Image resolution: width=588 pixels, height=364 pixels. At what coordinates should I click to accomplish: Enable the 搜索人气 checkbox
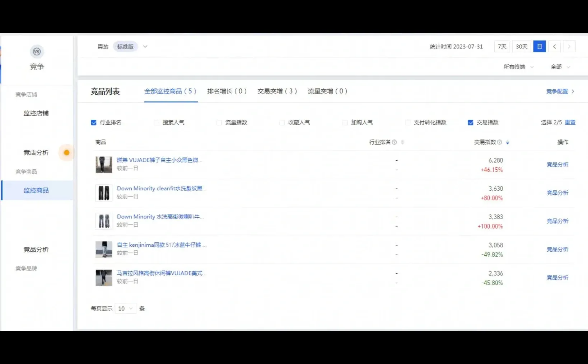coord(156,122)
